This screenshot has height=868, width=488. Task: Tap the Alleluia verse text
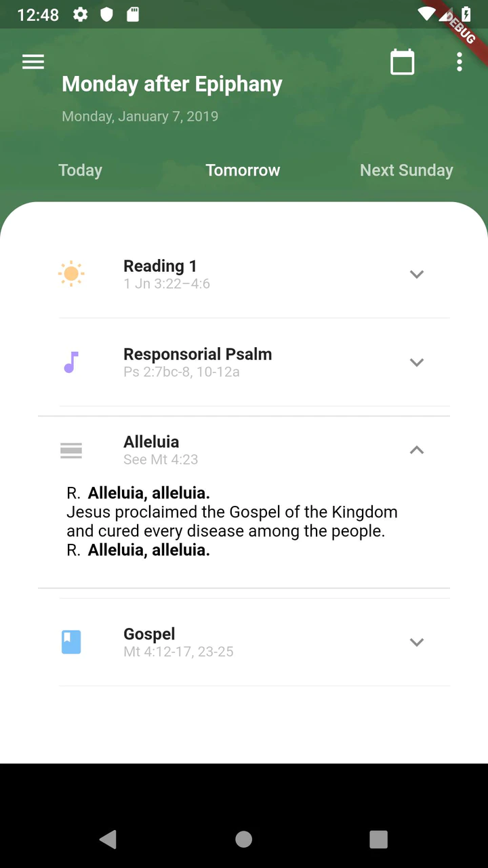pyautogui.click(x=232, y=521)
